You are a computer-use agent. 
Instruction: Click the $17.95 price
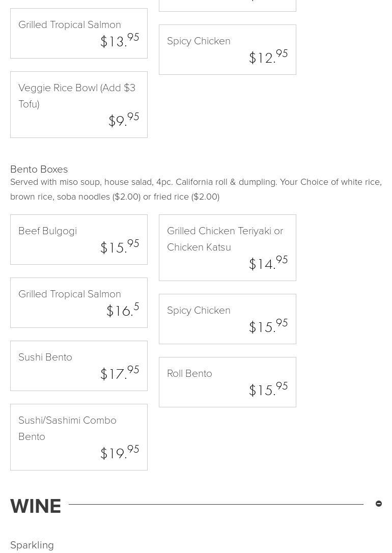pos(120,373)
